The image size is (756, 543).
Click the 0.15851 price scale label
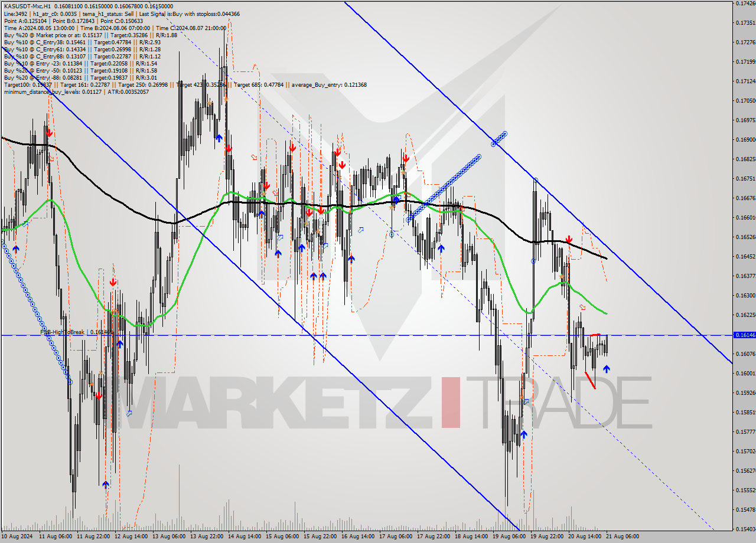coord(745,412)
